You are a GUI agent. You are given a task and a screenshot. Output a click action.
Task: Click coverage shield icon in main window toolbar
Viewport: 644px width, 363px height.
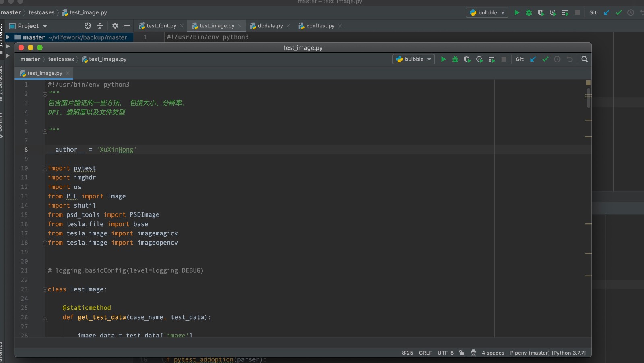541,13
